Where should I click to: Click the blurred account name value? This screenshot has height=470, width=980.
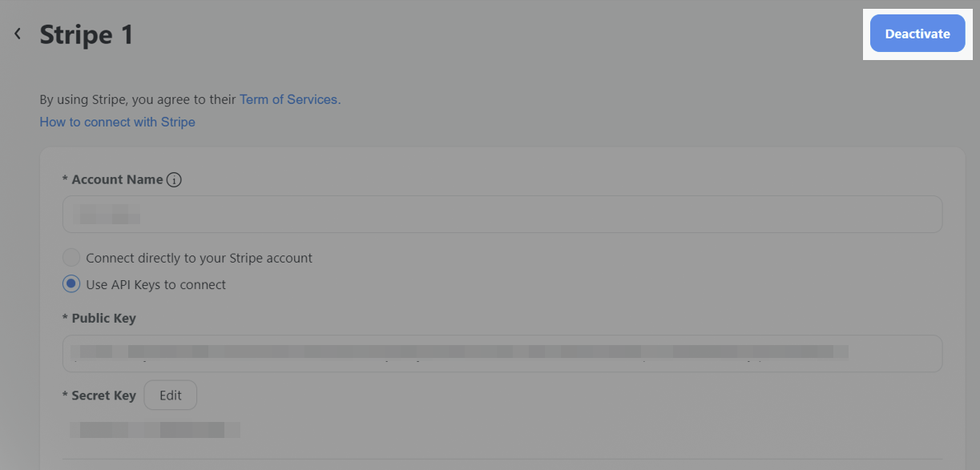(105, 215)
